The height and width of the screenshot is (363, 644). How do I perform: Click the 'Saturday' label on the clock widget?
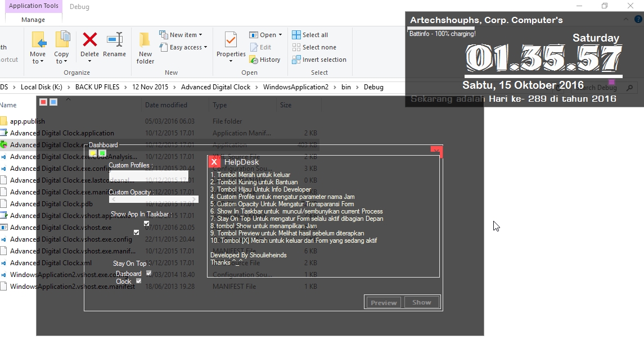596,38
